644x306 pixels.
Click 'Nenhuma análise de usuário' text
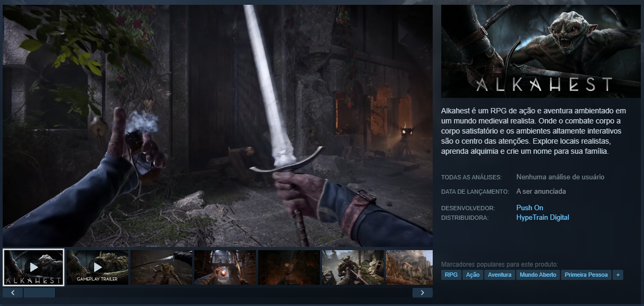tap(560, 177)
